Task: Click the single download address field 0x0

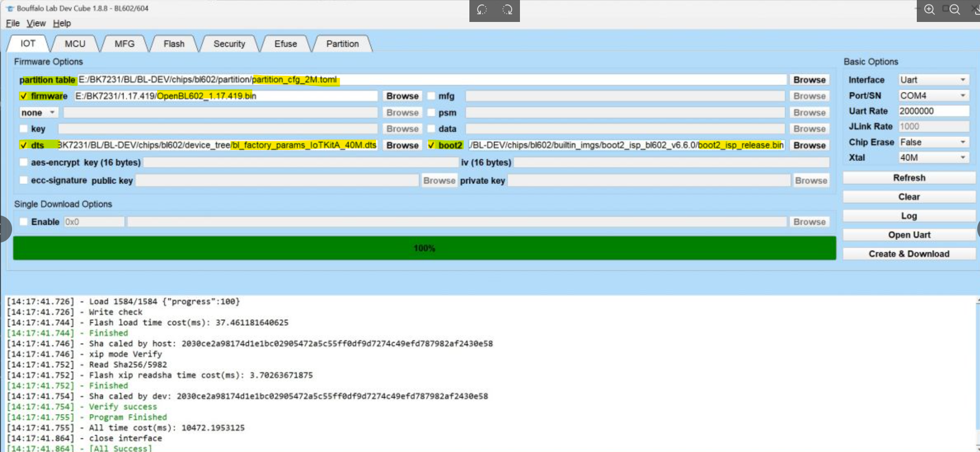Action: [94, 221]
